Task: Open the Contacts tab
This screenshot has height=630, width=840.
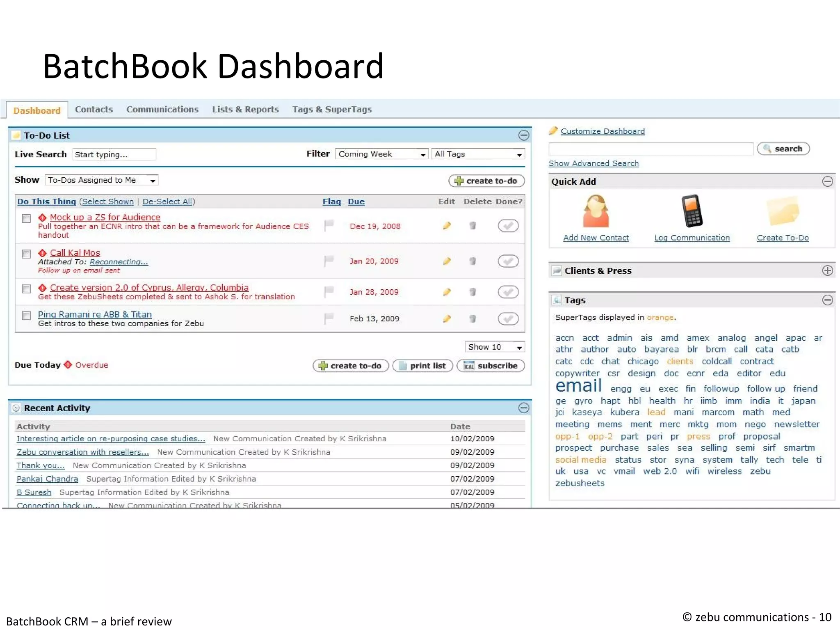Action: [94, 109]
